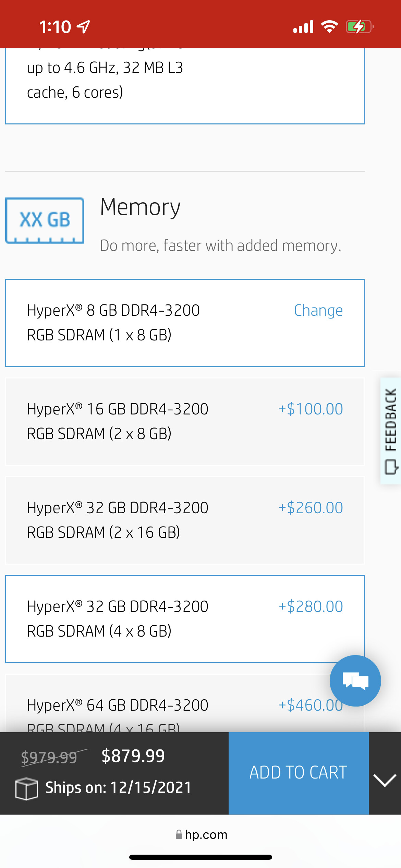The image size is (401, 868).
Task: Tap the battery charging indicator
Action: pos(359,27)
